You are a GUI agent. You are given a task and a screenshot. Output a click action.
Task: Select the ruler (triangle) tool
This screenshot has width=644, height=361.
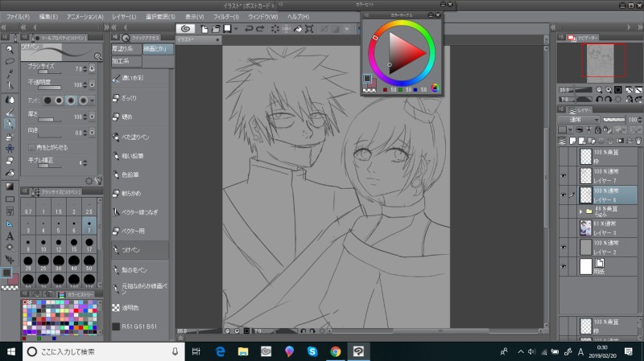[x=10, y=224]
